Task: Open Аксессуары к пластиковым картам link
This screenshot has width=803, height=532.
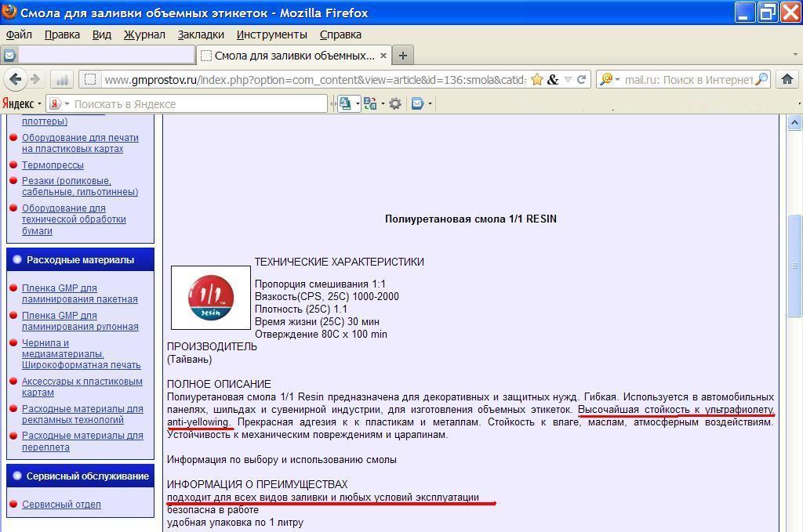Action: pyautogui.click(x=82, y=387)
